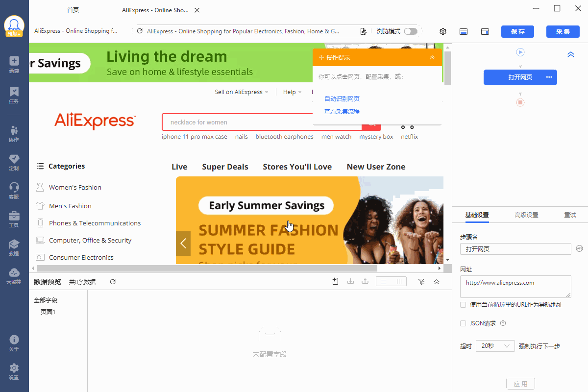
Task: Click the AliExpress search box
Action: point(262,122)
